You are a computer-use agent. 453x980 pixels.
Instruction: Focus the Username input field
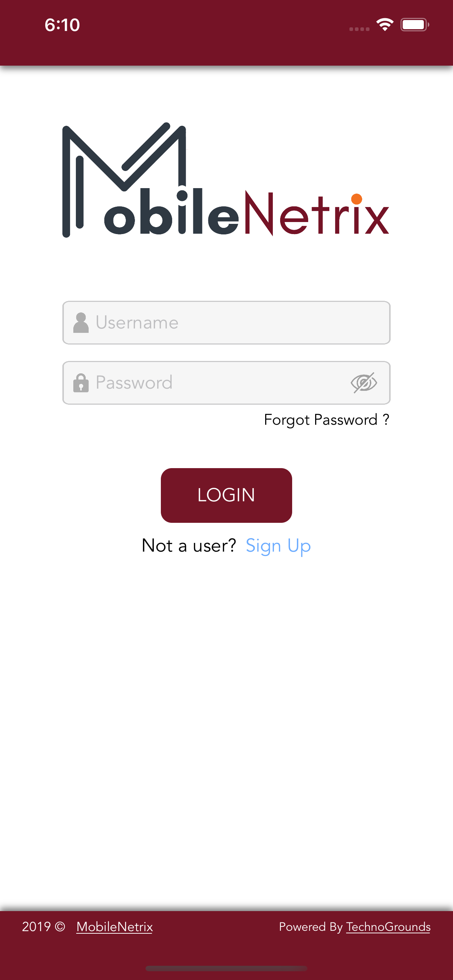tap(226, 323)
